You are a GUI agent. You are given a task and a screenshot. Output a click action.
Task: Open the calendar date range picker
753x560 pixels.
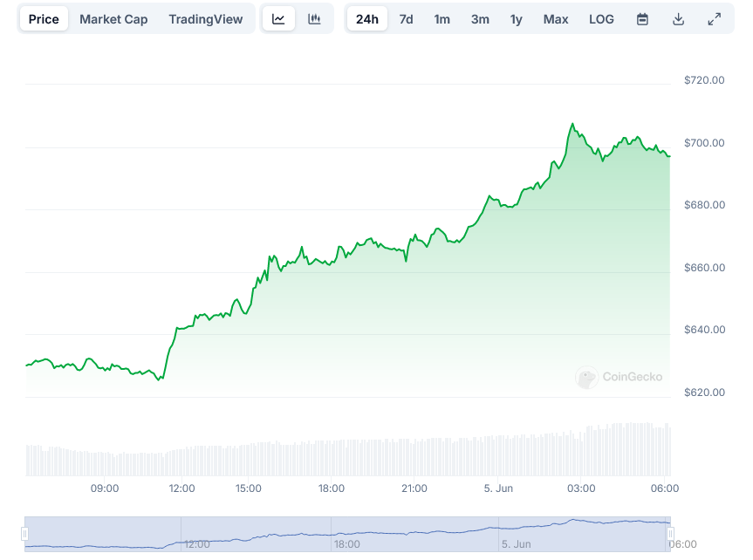coord(642,19)
